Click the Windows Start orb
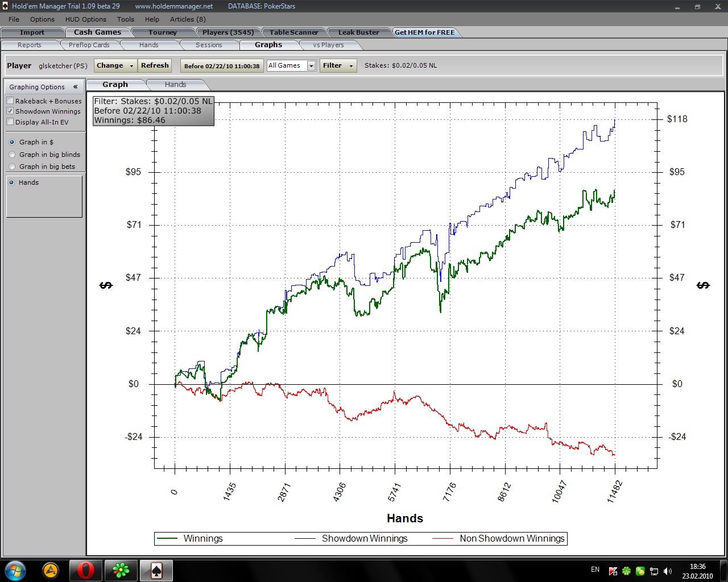 [15, 570]
